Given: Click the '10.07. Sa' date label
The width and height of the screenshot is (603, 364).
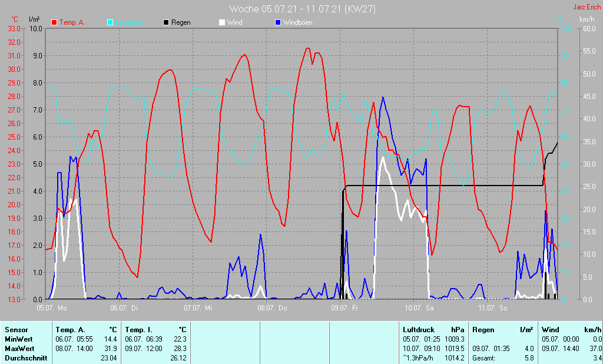Looking at the screenshot, I should pyautogui.click(x=419, y=308).
